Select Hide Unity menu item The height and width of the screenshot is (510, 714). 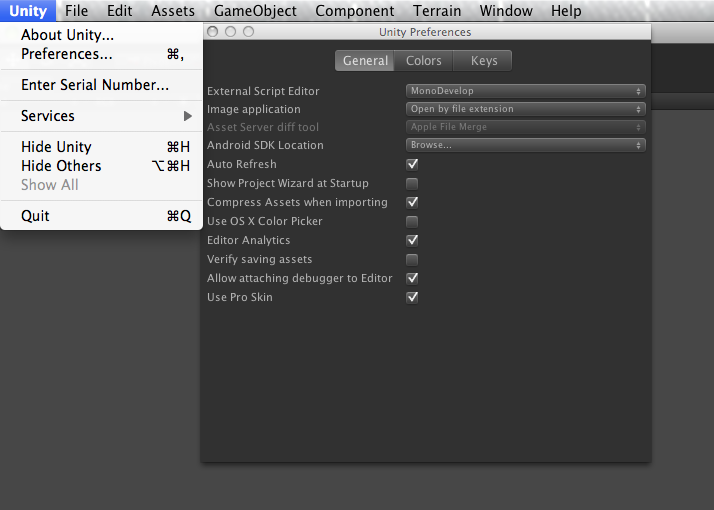102,147
